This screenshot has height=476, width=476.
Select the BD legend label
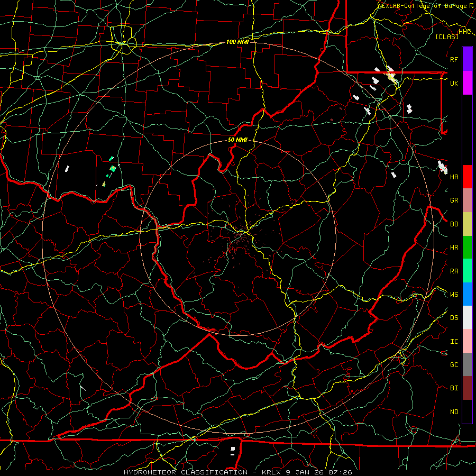coord(454,224)
